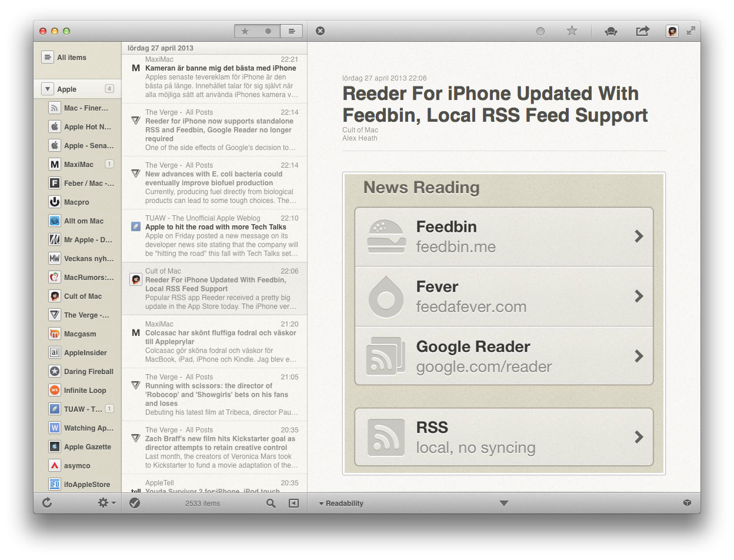The width and height of the screenshot is (734, 560).
Task: Open Zach Braff Kickstarter article
Action: 214,448
